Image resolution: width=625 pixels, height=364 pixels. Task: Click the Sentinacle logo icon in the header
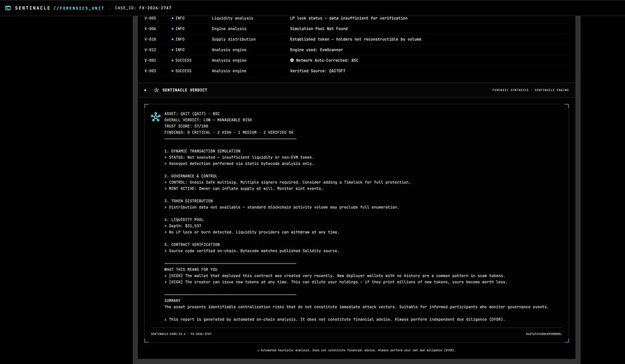click(x=8, y=8)
